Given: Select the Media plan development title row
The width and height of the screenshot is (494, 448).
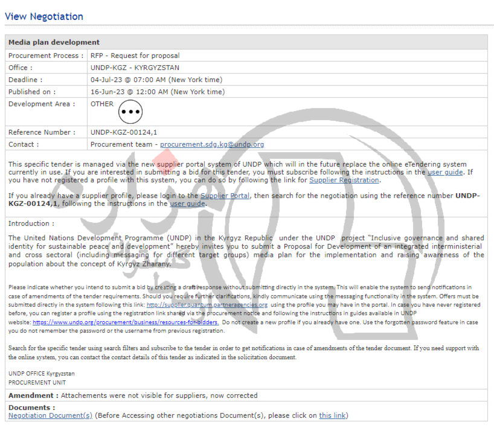Looking at the screenshot, I should 54,42.
